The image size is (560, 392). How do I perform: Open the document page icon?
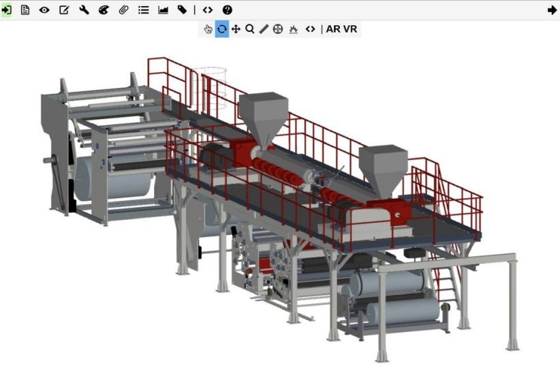coord(25,10)
